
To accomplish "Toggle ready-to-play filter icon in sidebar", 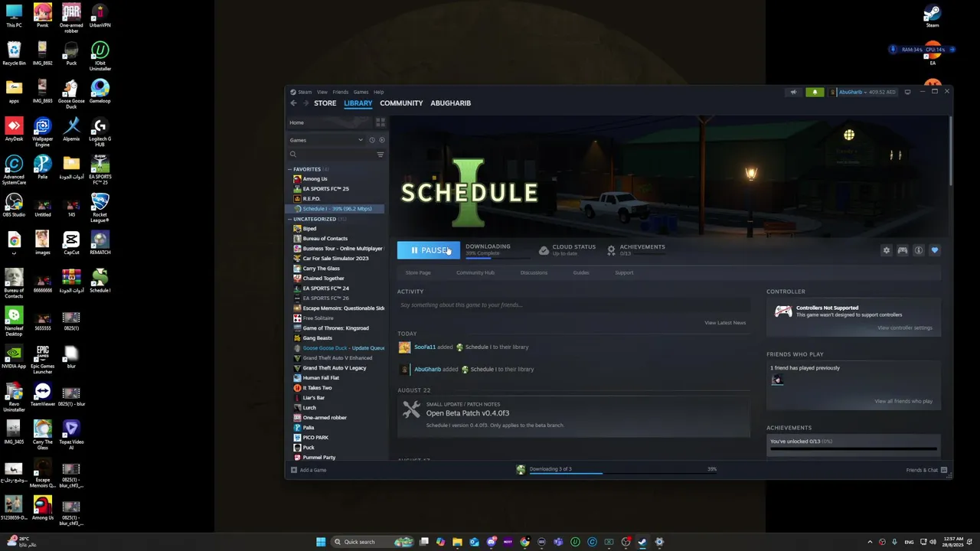I will [x=382, y=140].
